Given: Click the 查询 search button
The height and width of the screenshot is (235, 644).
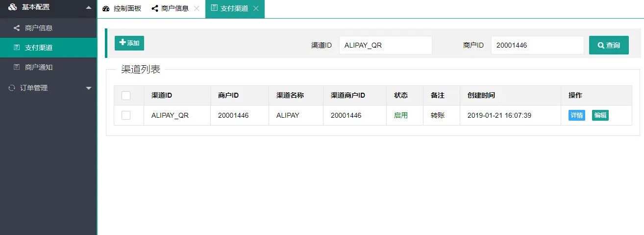Looking at the screenshot, I should [609, 45].
